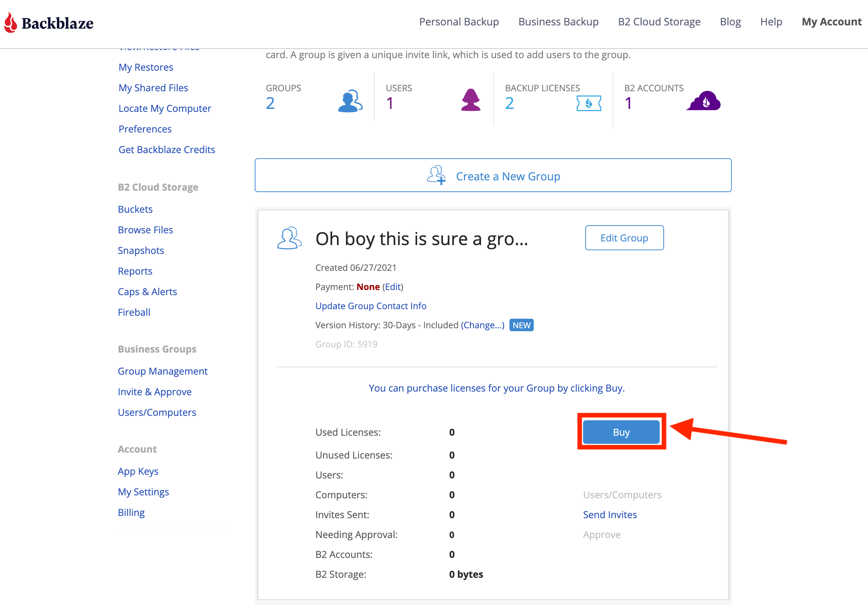
Task: Open Users/Computers in the sidebar
Action: coord(157,412)
